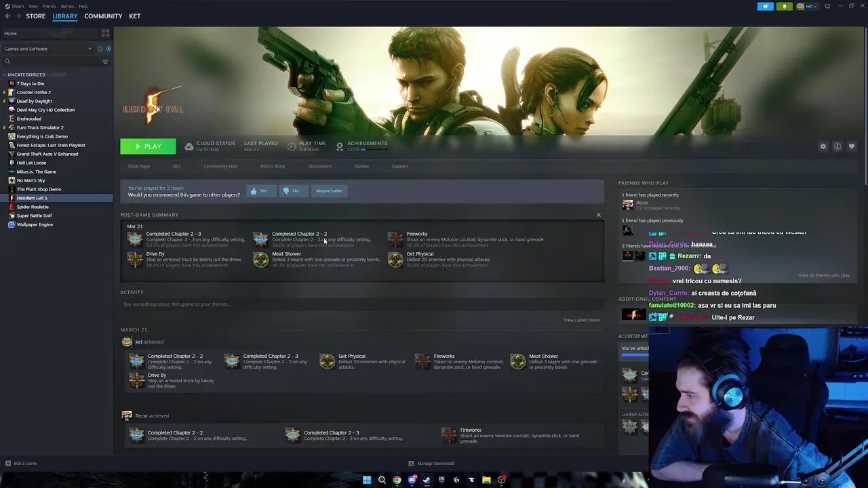Open the Friends menu
This screenshot has width=868, height=488.
[49, 6]
